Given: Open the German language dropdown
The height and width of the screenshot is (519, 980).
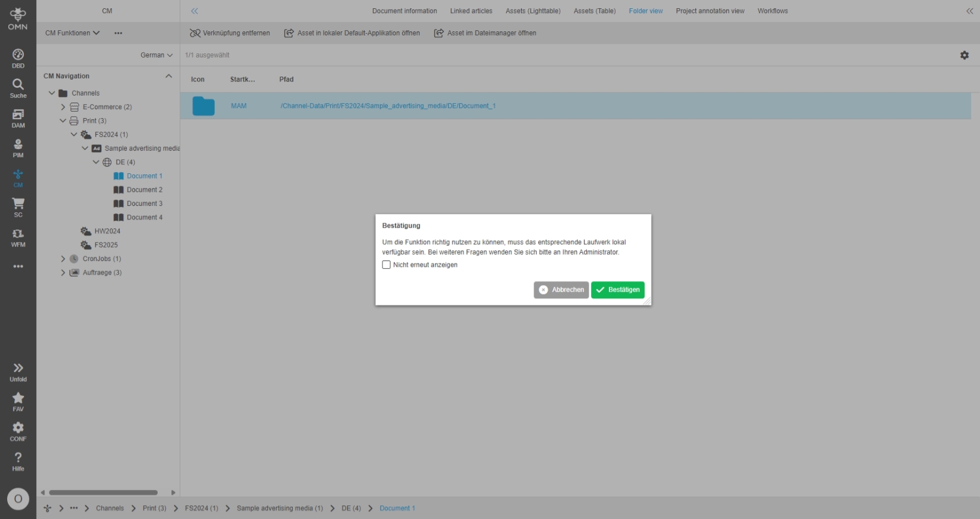Looking at the screenshot, I should click(x=157, y=55).
